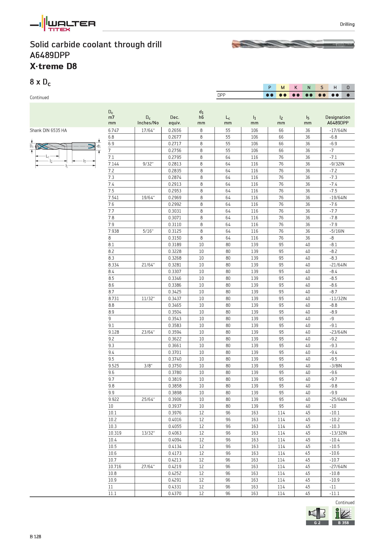This screenshot has height=555, width=392.
Task: Click 'Shank DIN 6535 HA' label
Action: coord(48,131)
